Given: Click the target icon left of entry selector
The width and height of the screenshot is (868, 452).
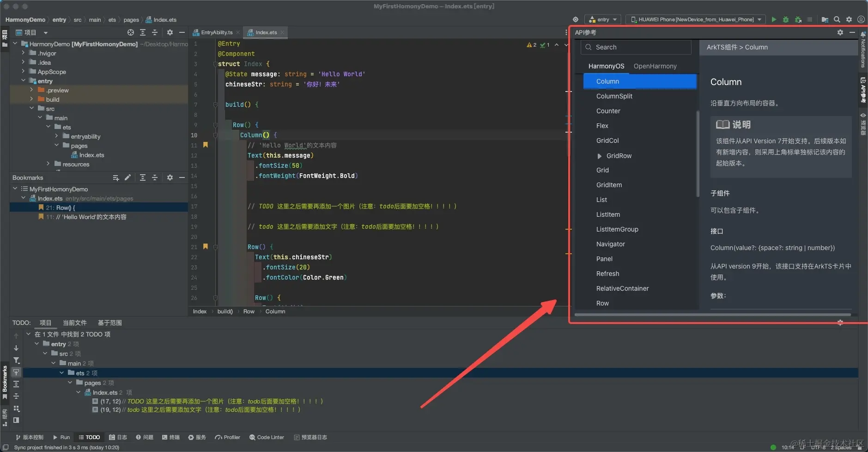Looking at the screenshot, I should click(x=575, y=19).
